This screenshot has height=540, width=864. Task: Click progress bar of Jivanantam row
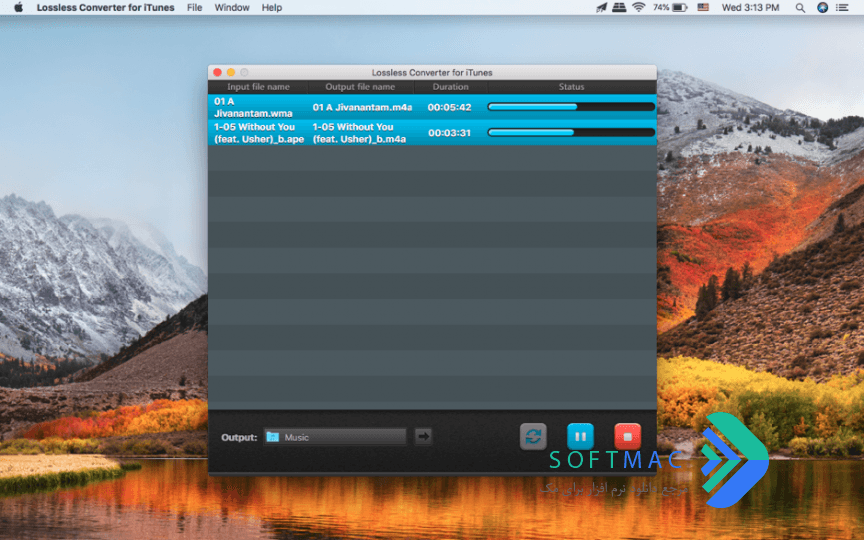click(571, 107)
